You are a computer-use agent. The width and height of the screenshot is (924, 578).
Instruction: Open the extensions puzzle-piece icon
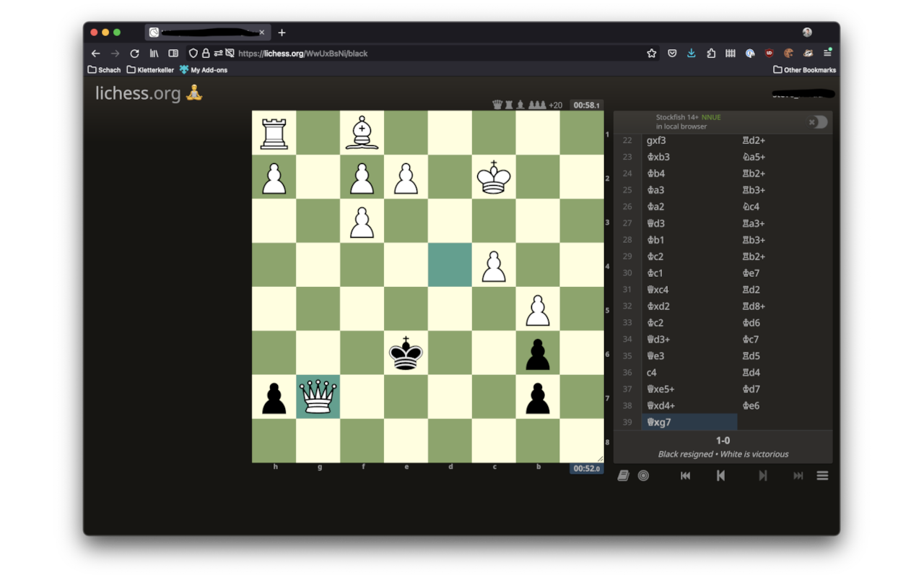(711, 53)
